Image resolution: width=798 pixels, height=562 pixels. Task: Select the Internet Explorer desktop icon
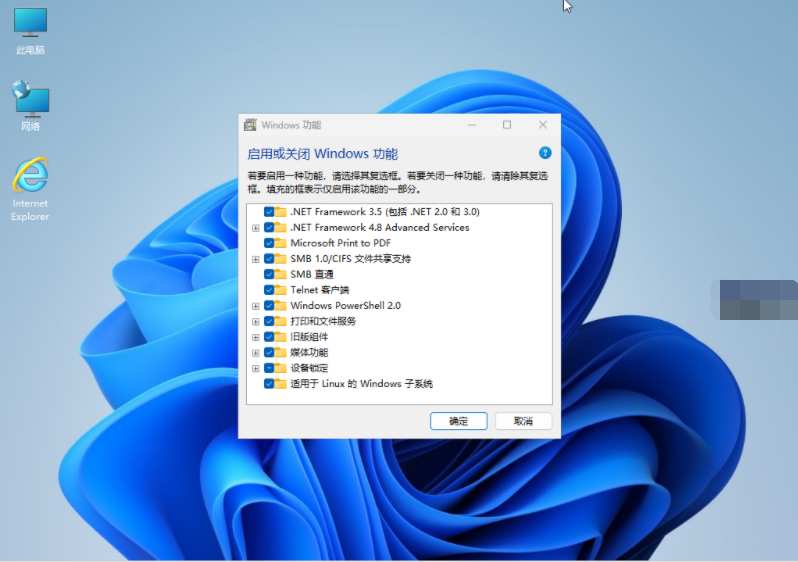(x=30, y=189)
